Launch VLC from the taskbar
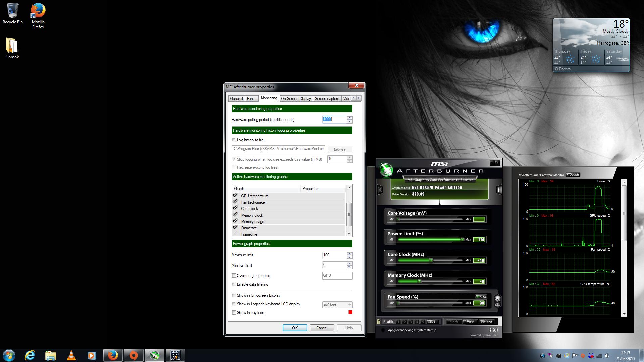 (71, 355)
